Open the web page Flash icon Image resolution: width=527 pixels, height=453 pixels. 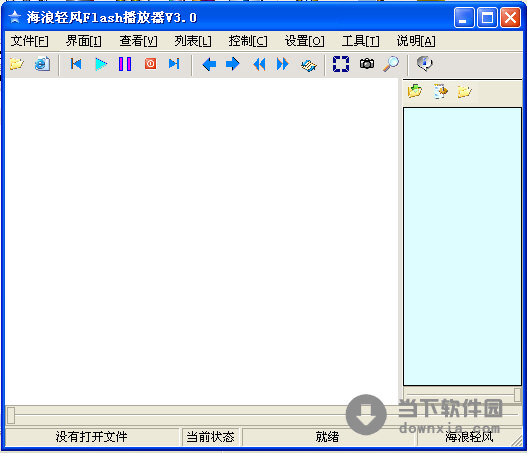click(x=42, y=64)
